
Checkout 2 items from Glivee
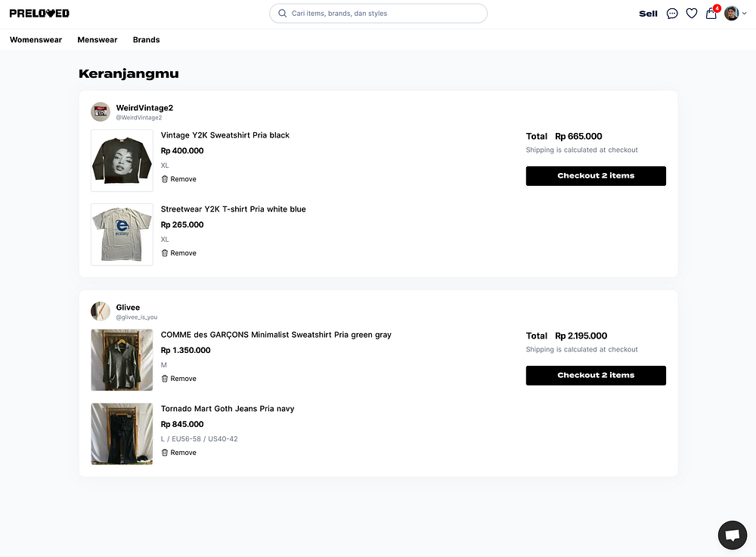(x=596, y=376)
